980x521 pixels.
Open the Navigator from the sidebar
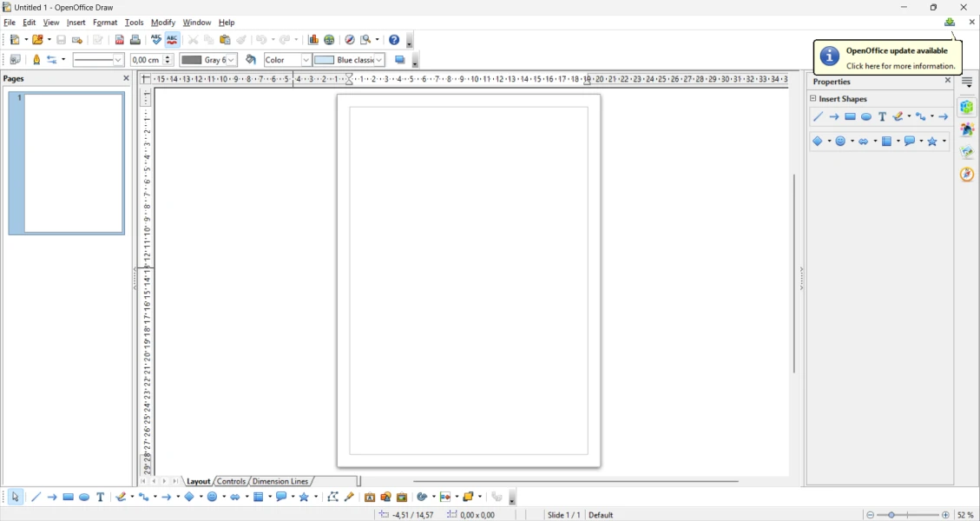[967, 175]
